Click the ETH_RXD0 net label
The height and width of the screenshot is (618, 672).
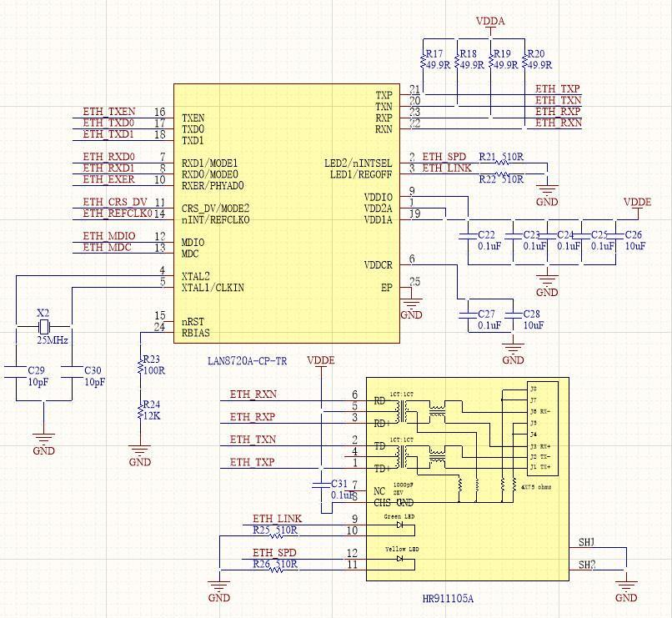[x=108, y=157]
